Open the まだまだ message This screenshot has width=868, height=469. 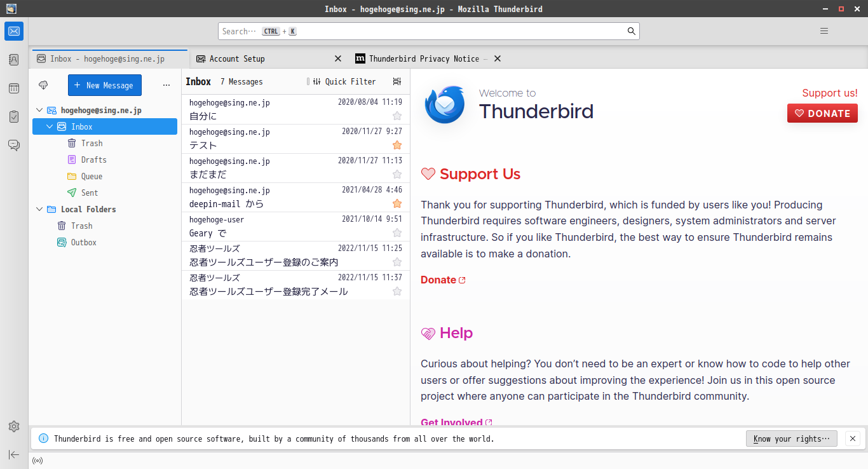click(295, 168)
